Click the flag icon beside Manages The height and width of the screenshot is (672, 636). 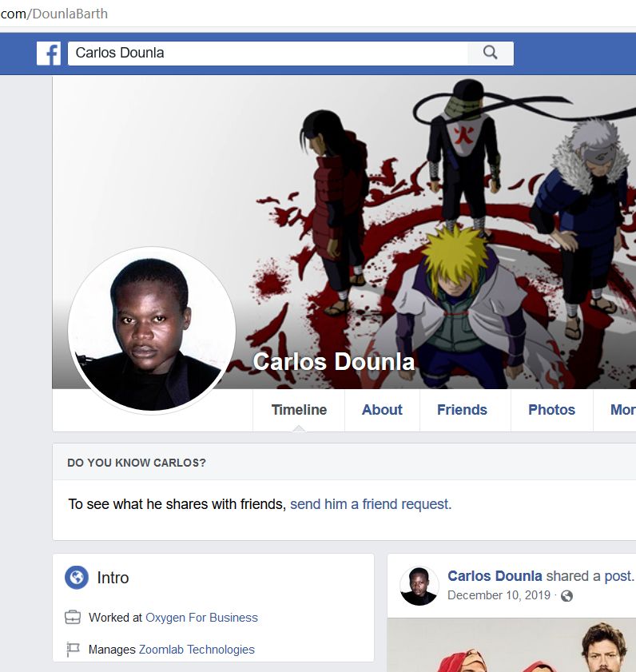[73, 650]
